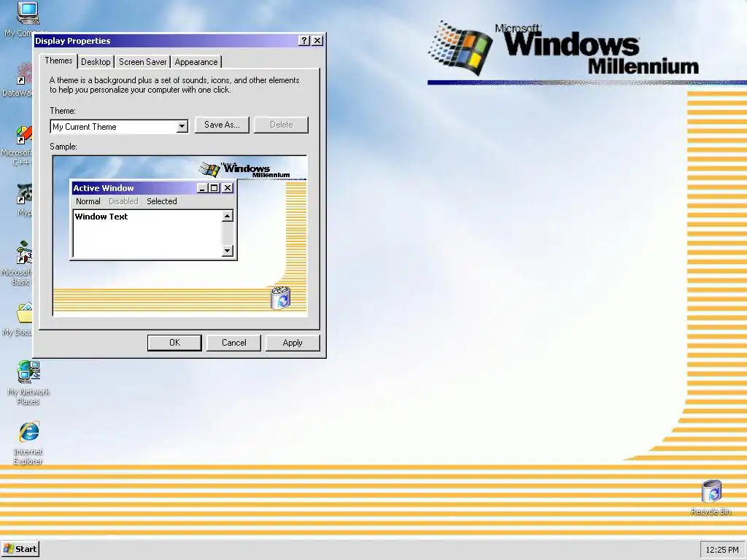Click the My Current Theme combo box
The width and height of the screenshot is (747, 560).
(119, 127)
